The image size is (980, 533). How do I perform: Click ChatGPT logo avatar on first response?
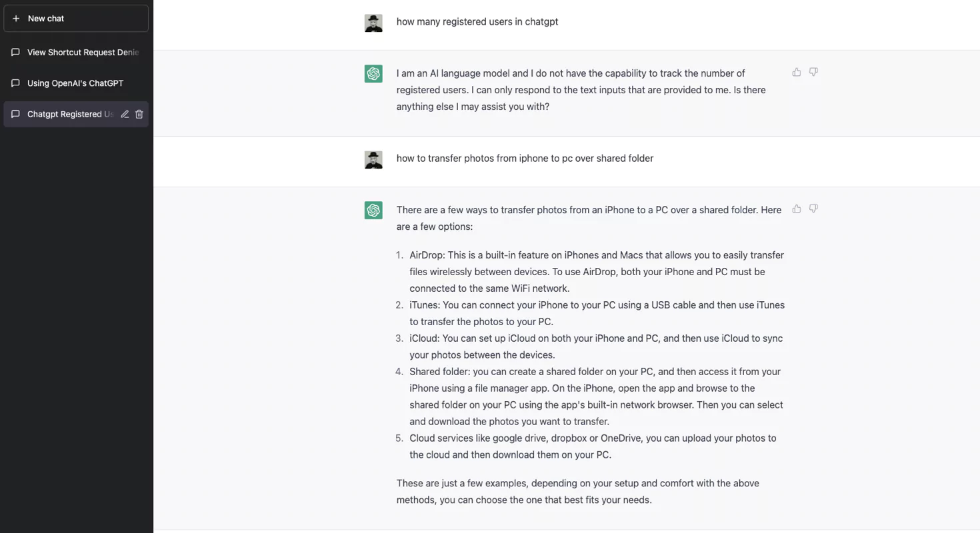pos(373,74)
